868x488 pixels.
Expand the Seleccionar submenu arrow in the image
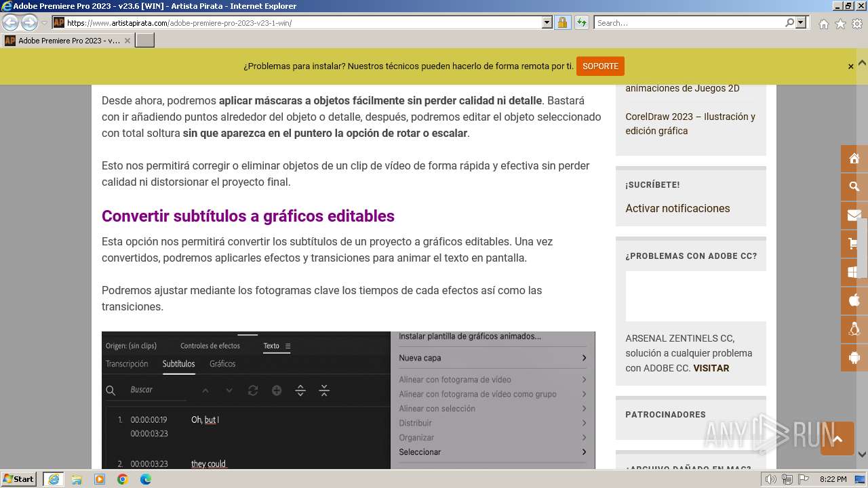584,452
